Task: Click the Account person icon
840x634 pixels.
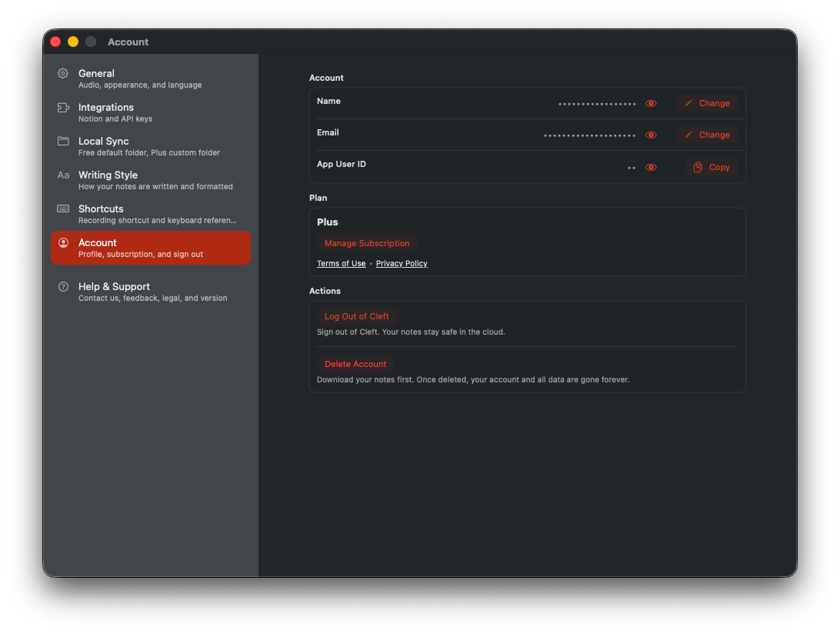Action: click(63, 243)
